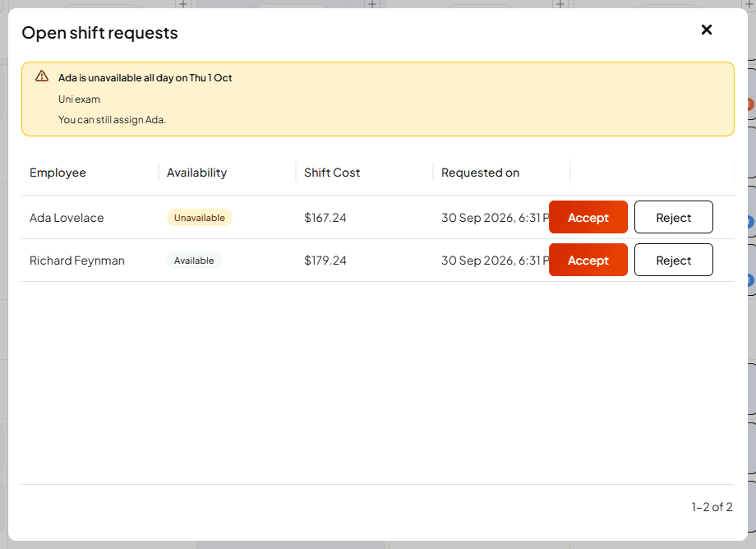Reject Richard Feynman's shift request

[674, 261]
